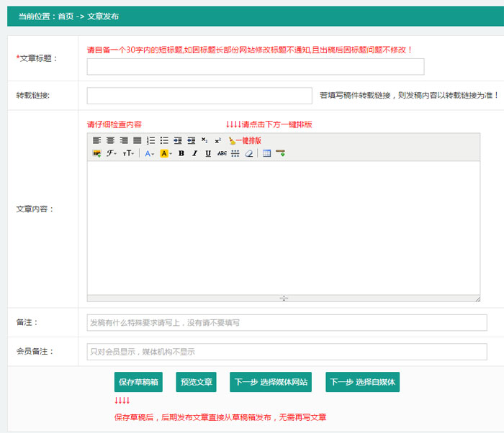This screenshot has width=504, height=433.
Task: Insert a bulleted list
Action: [164, 140]
